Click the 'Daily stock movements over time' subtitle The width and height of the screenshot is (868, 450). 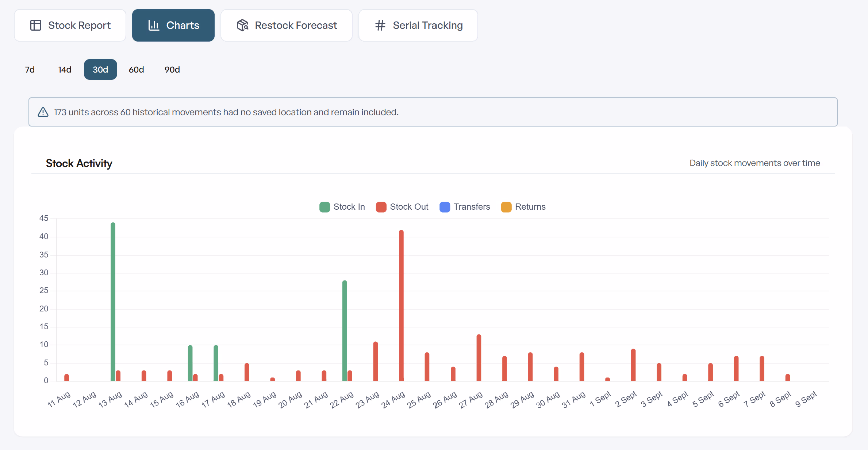755,163
